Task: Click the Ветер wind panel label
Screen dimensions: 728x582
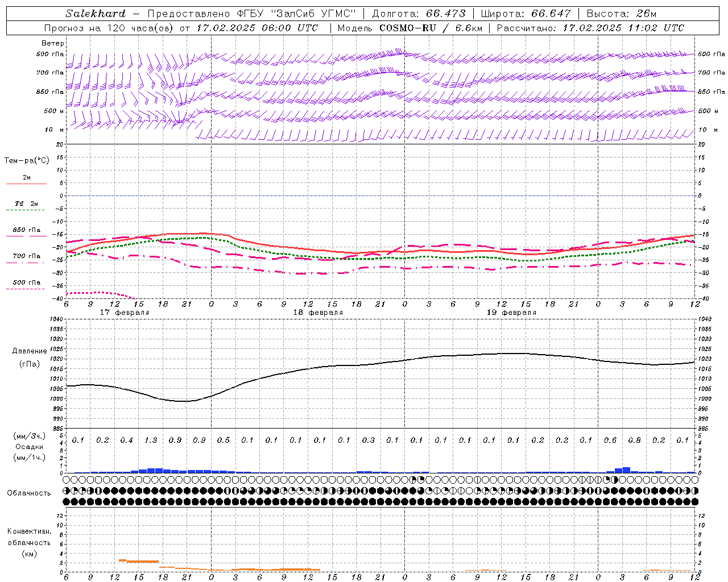Action: pyautogui.click(x=53, y=43)
